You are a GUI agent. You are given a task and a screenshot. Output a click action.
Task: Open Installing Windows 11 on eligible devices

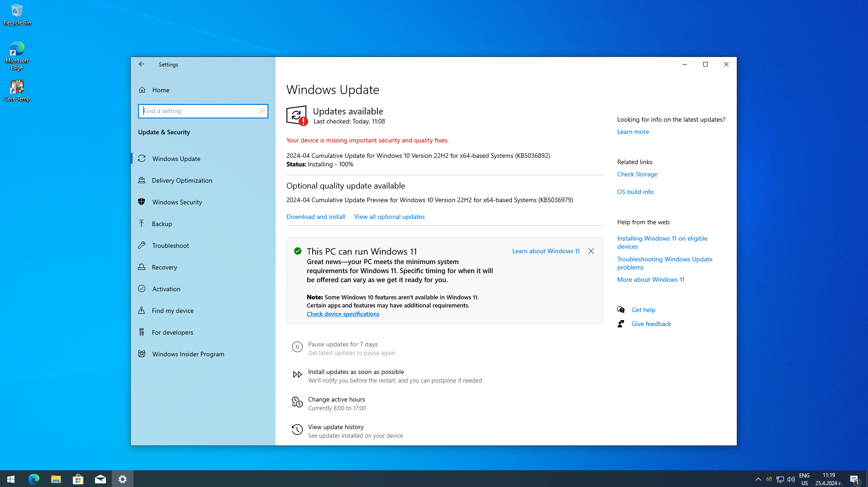663,243
